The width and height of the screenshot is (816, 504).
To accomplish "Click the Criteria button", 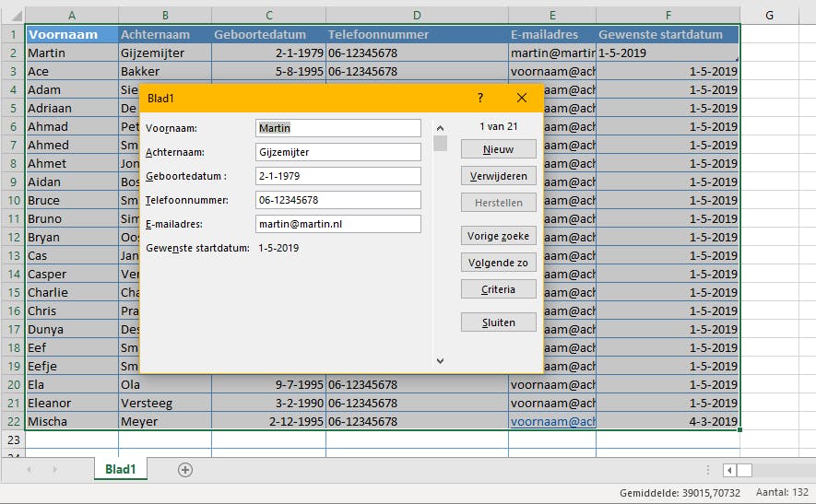I will tap(499, 289).
